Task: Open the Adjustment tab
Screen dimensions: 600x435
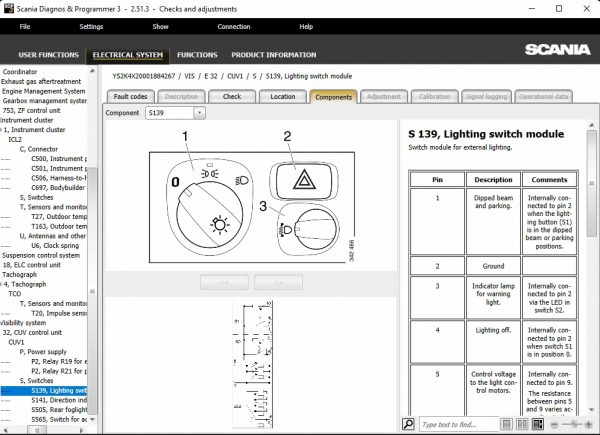Action: [384, 97]
